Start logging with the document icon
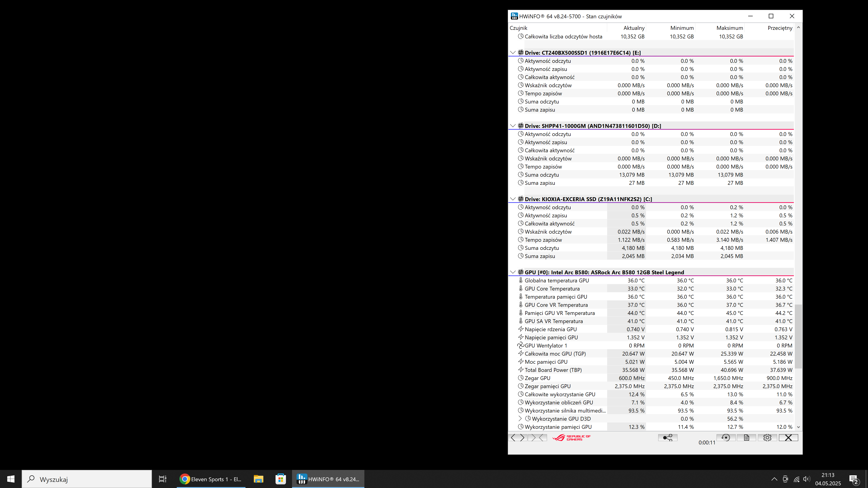 746,437
